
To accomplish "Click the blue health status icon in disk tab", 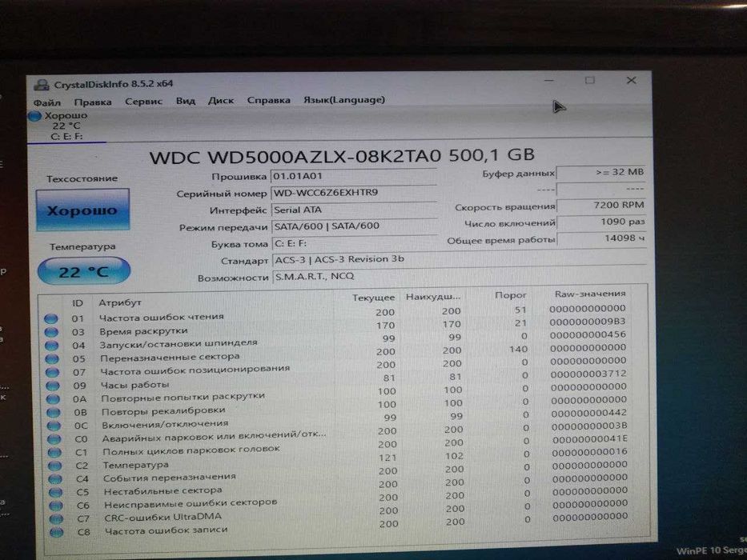I will 34,116.
